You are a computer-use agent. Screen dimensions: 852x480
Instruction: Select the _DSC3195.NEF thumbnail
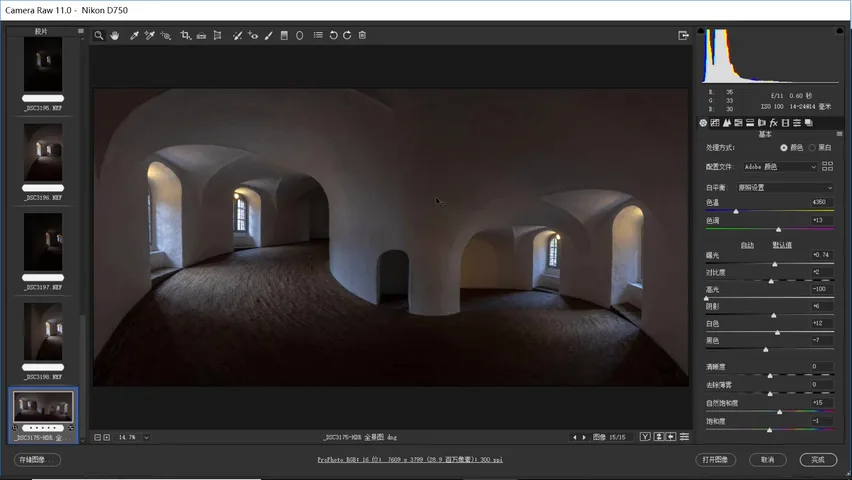[42, 64]
